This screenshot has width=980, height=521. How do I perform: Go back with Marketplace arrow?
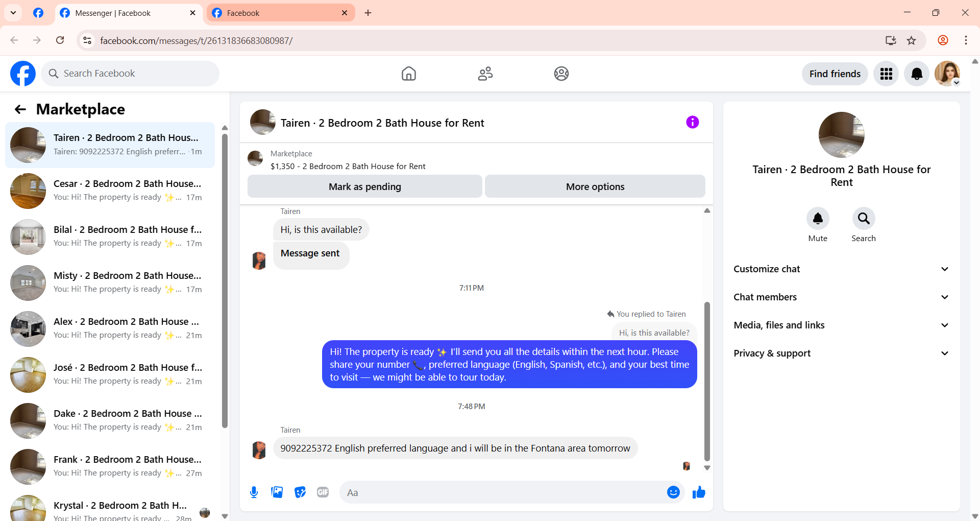coord(20,109)
